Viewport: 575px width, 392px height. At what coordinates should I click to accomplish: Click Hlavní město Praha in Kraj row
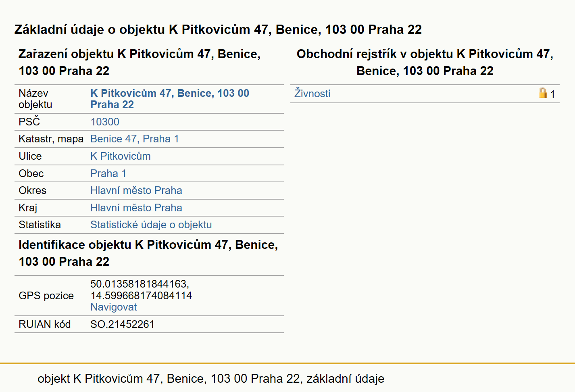pyautogui.click(x=136, y=208)
